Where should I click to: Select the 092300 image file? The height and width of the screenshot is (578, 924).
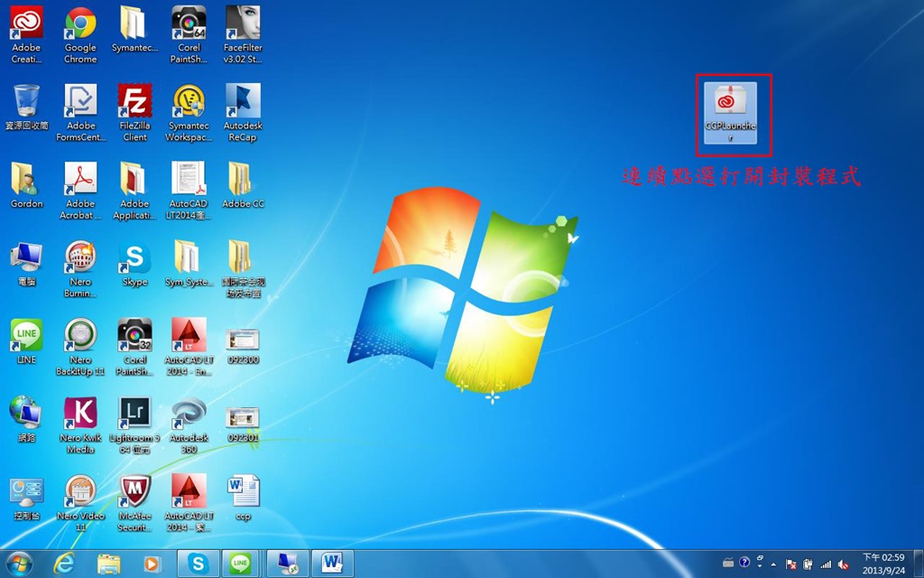[243, 346]
